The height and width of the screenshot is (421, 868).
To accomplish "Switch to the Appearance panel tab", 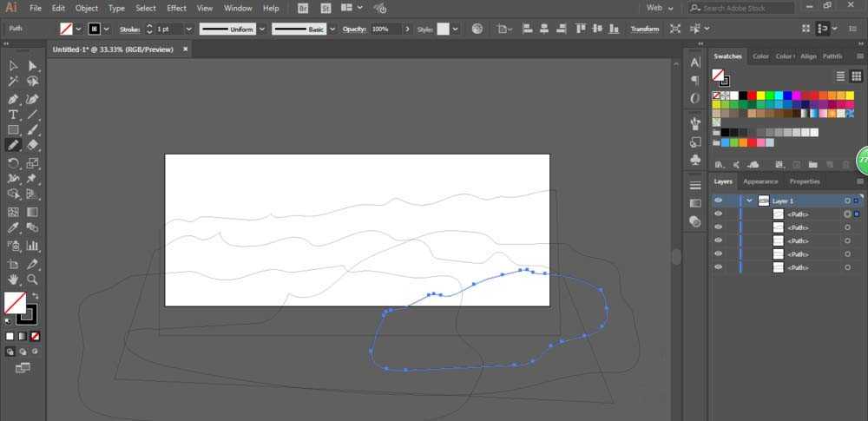I will click(x=760, y=181).
